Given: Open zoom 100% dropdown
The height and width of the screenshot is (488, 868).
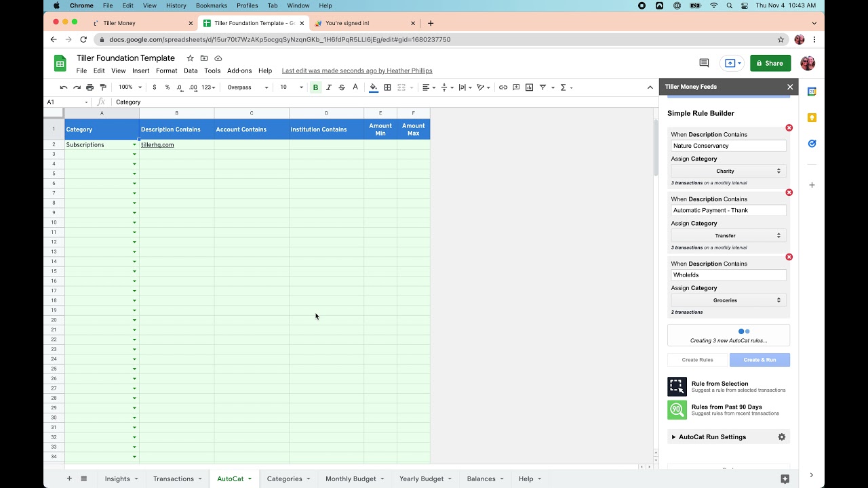Looking at the screenshot, I should coord(130,87).
